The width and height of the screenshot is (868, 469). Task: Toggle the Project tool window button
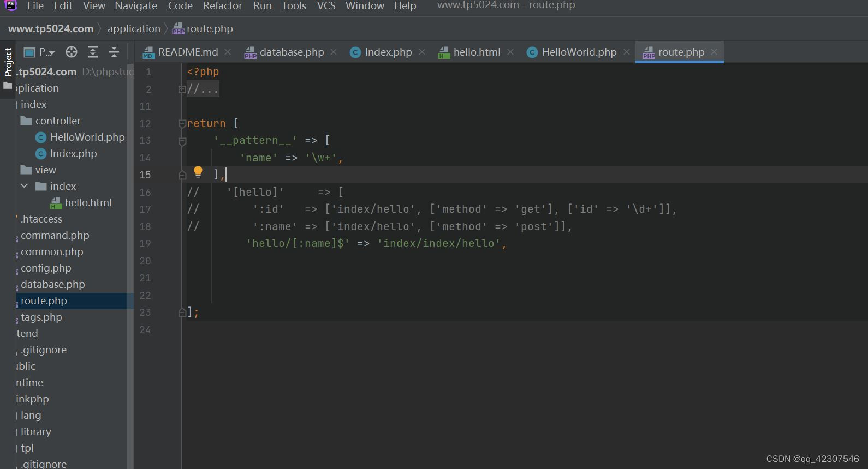tap(8, 69)
